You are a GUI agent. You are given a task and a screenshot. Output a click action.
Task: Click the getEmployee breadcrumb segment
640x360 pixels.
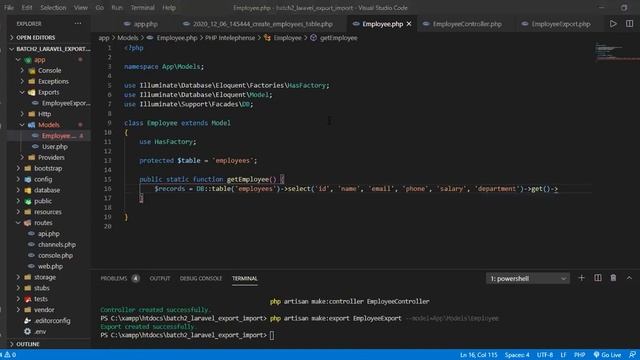(x=338, y=38)
